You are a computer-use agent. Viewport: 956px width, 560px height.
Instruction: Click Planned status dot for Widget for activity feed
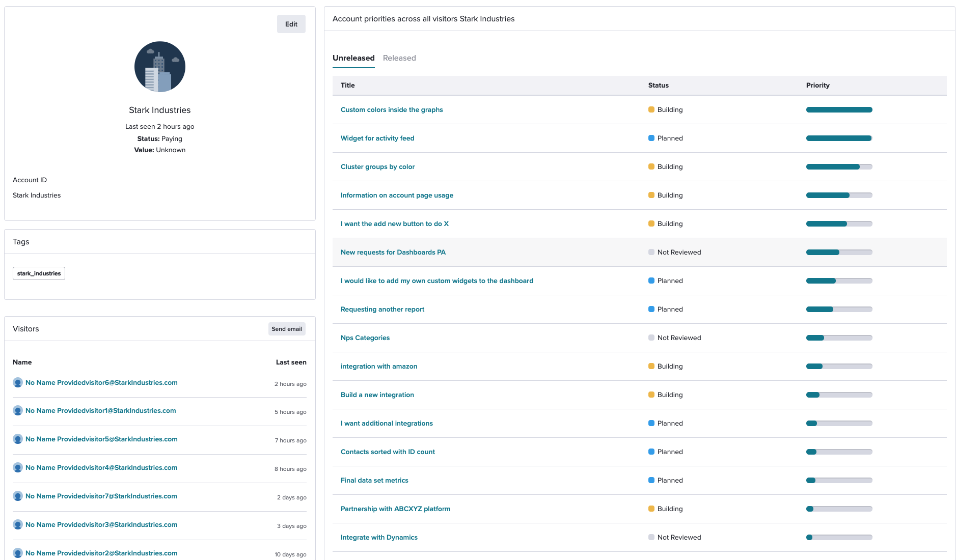(651, 138)
